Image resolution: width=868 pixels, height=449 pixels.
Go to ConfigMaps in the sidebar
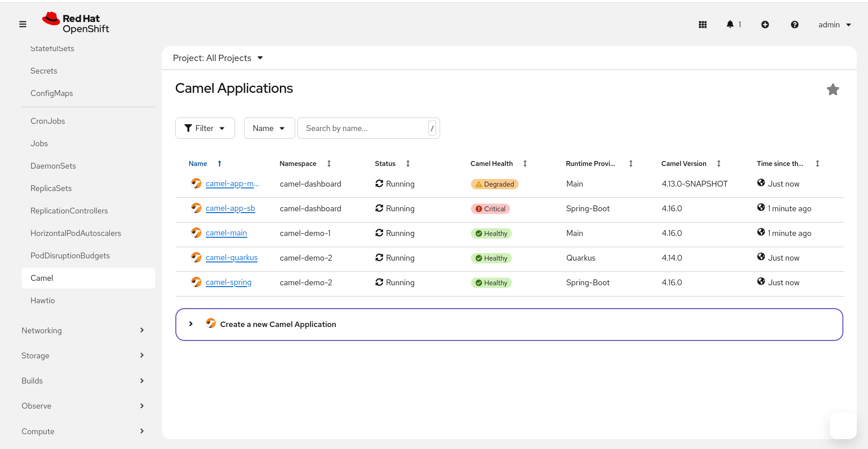(52, 93)
